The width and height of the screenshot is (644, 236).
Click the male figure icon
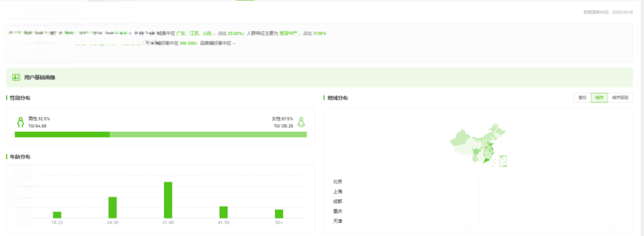[20, 122]
